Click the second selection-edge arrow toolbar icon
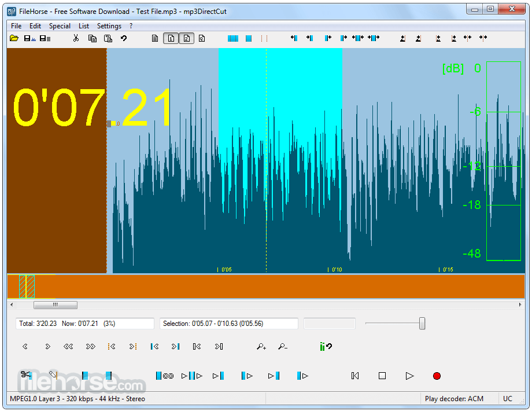The width and height of the screenshot is (532, 411). (x=310, y=38)
